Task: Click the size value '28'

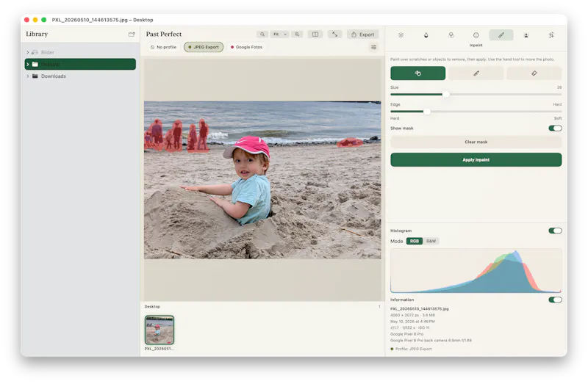Action: click(559, 87)
